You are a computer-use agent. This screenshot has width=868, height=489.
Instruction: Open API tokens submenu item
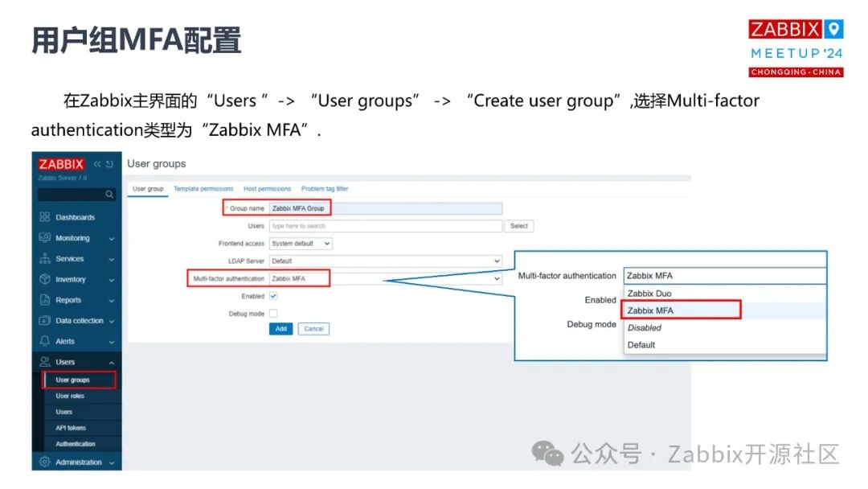click(70, 428)
